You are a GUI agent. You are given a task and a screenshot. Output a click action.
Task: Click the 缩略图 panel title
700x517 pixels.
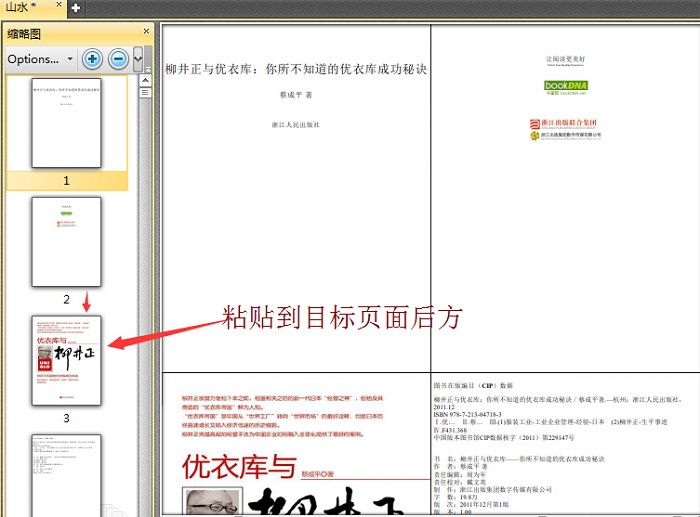(x=24, y=34)
